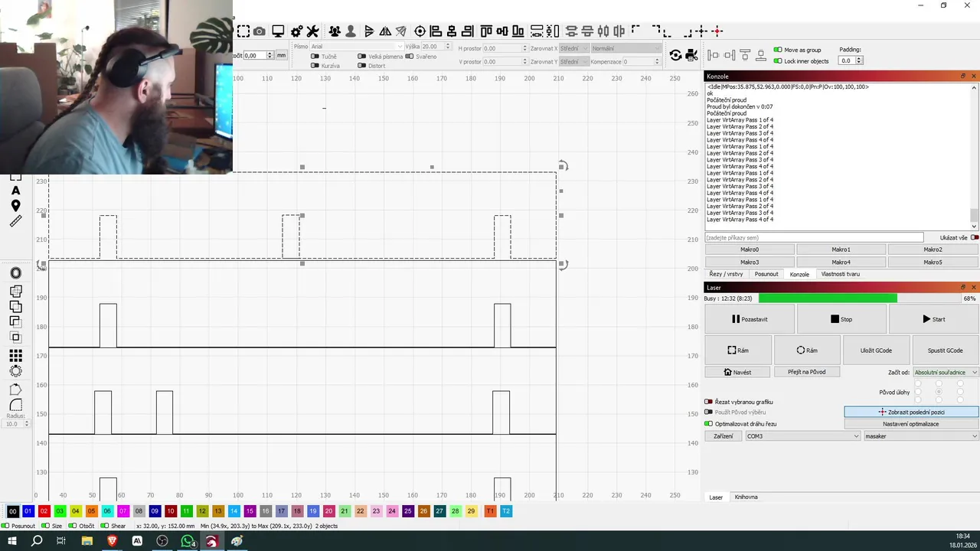The height and width of the screenshot is (551, 980).
Task: Select center Původ úlohy radio button
Action: click(x=939, y=392)
